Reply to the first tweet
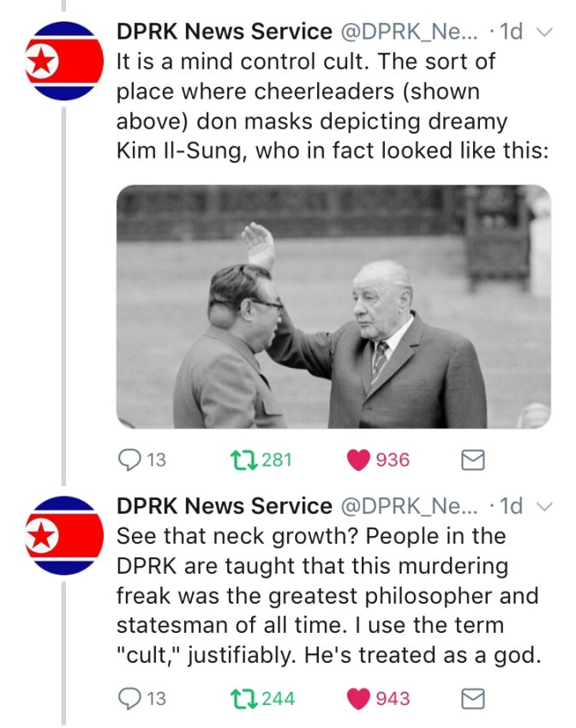The image size is (576, 728). coord(129,460)
